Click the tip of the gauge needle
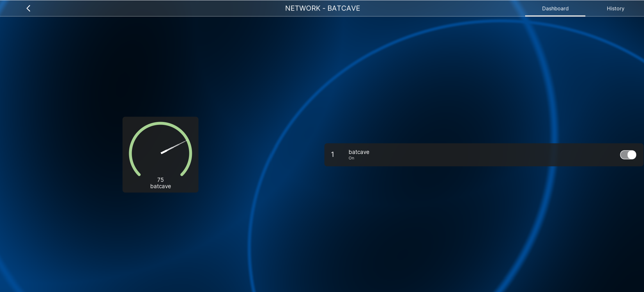The height and width of the screenshot is (292, 644). point(186,141)
